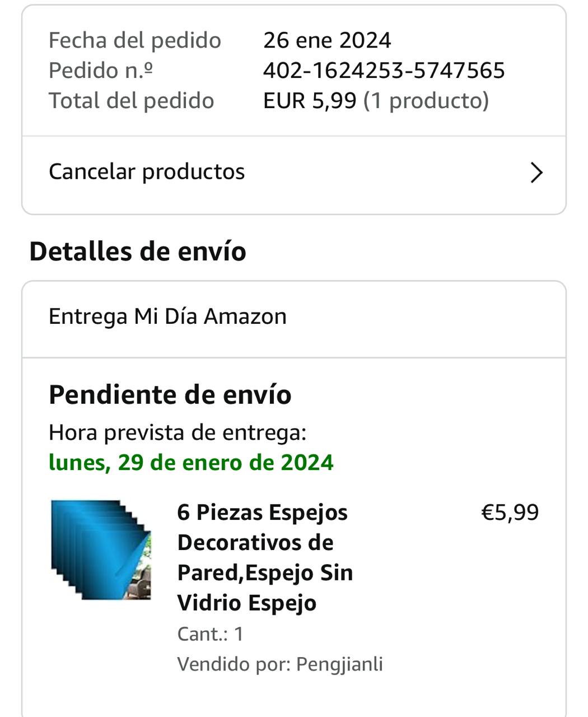Click the Fecha del pedido label
The image size is (588, 717).
(x=135, y=40)
